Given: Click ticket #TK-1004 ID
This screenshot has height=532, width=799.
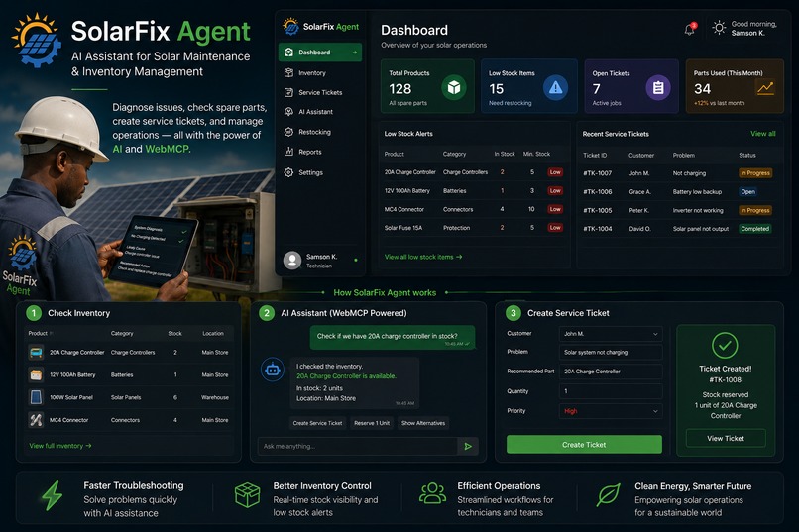Looking at the screenshot, I should 597,229.
